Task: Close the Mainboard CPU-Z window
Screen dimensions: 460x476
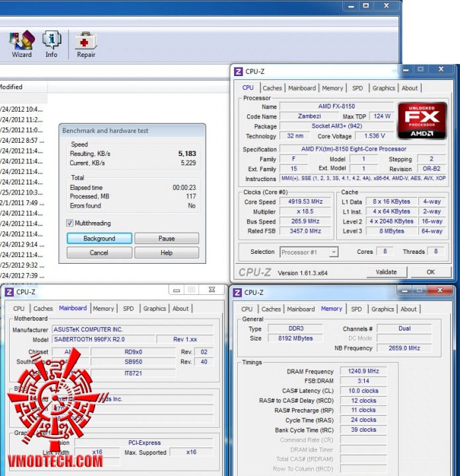Action: (212, 290)
